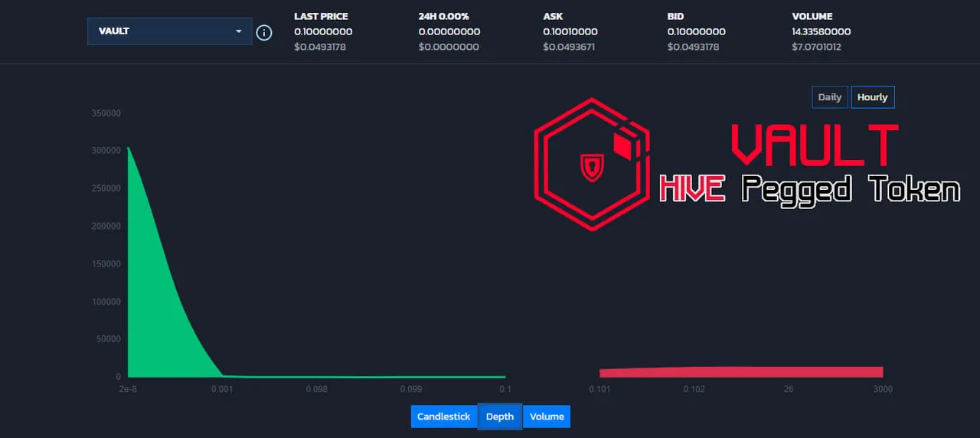Click the red ask depth area
The width and height of the screenshot is (980, 438).
[x=741, y=372]
